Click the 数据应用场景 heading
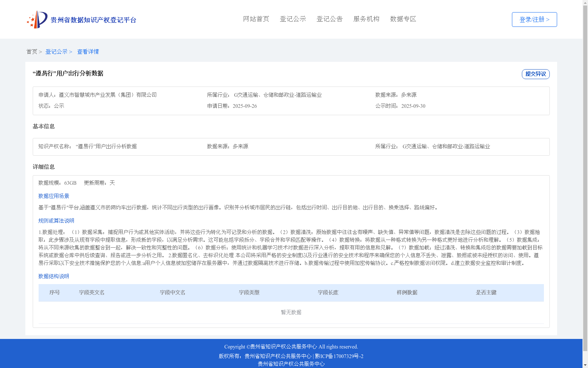This screenshot has width=588, height=368. 54,196
